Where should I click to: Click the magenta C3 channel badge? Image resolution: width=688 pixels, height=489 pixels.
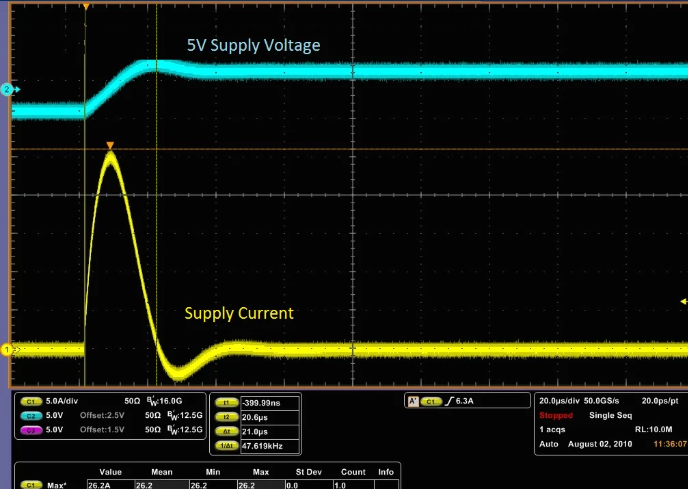(29, 430)
